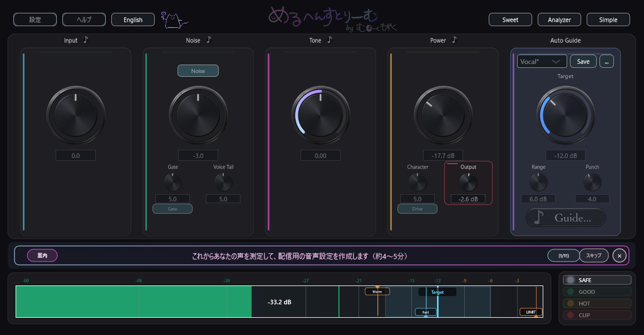Click the small Output knob
This screenshot has width=644, height=335.
[x=468, y=183]
